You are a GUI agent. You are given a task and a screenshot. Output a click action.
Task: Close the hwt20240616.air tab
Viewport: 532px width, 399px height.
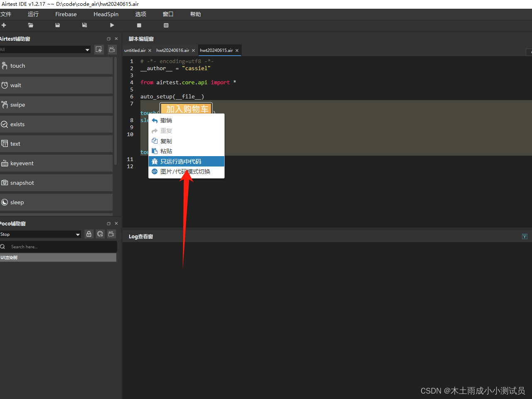tap(194, 51)
